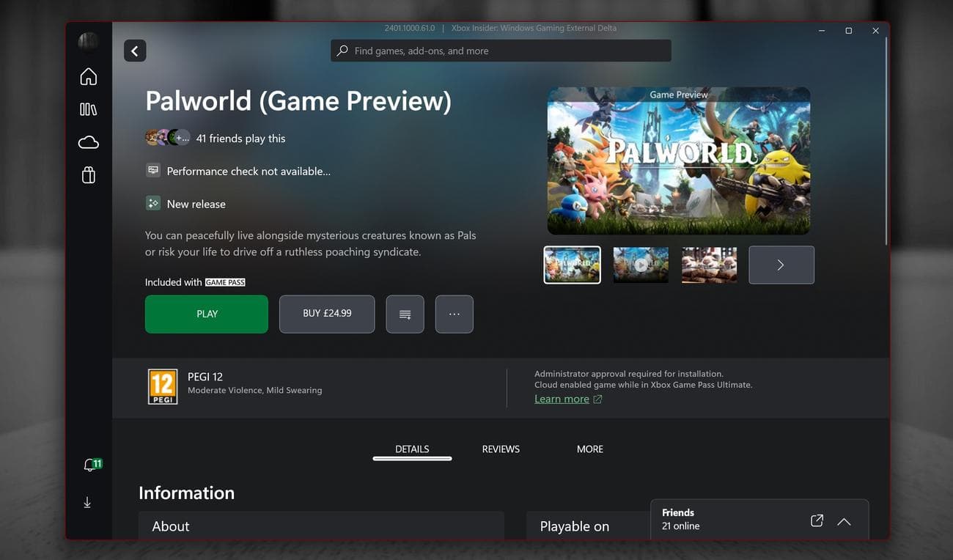The height and width of the screenshot is (560, 953).
Task: Open the MORE tab
Action: (589, 449)
